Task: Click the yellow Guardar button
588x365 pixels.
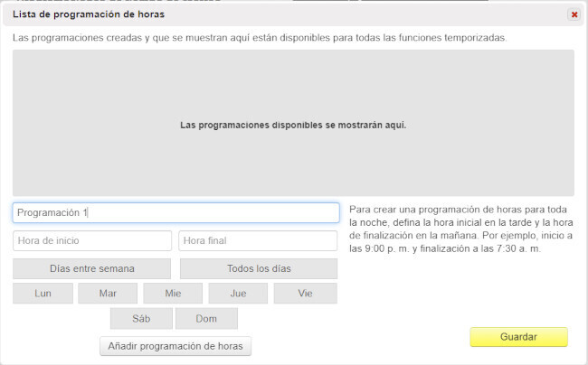Action: click(x=518, y=337)
